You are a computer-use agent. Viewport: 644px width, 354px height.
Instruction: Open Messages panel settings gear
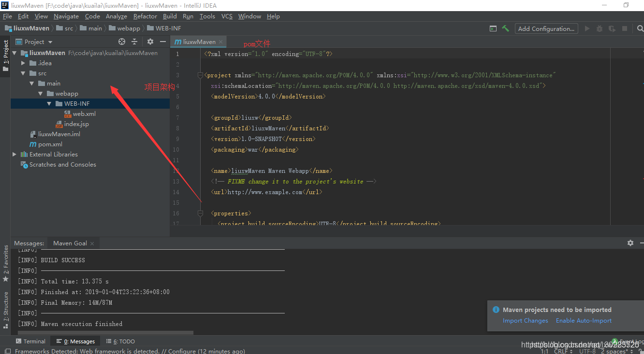tap(630, 243)
